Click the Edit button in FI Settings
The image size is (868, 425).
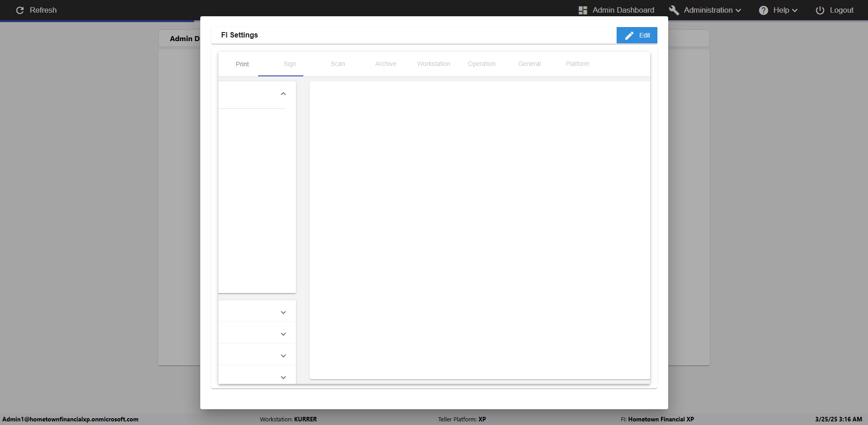tap(637, 35)
